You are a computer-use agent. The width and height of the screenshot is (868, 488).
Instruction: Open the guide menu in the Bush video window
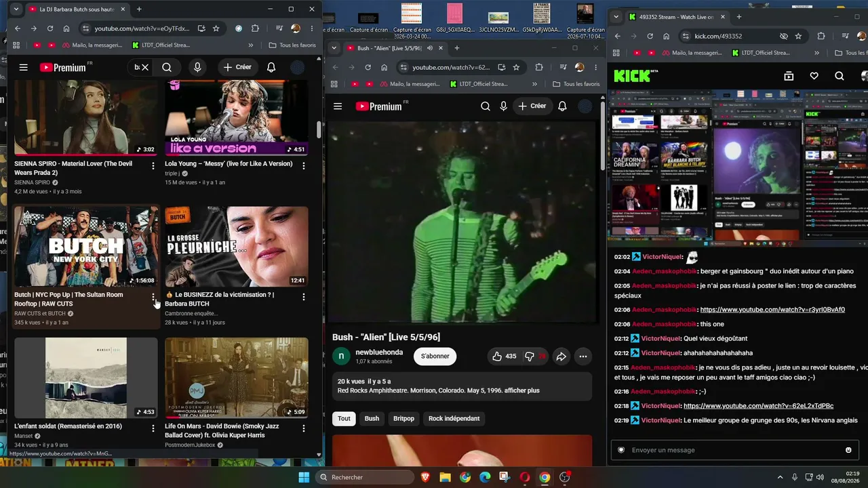(338, 106)
